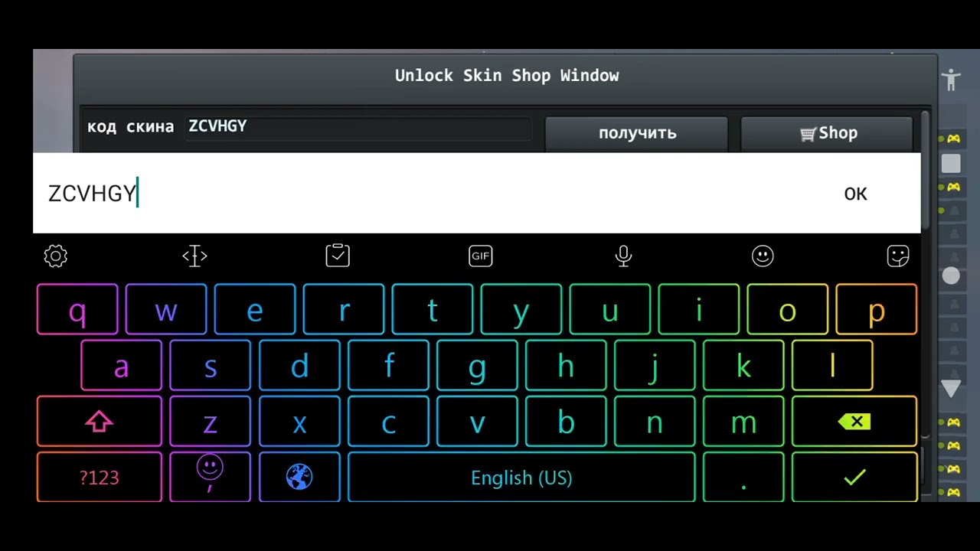Switch keyboard language with globe key
This screenshot has width=980, height=551.
pyautogui.click(x=299, y=478)
